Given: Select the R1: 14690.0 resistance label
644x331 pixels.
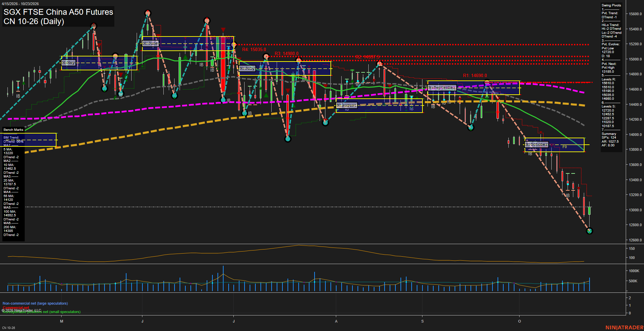Looking at the screenshot, I should coord(475,76).
